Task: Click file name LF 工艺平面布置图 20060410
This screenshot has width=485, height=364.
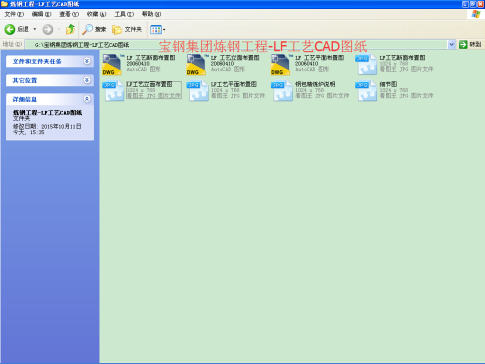Action: pos(319,60)
